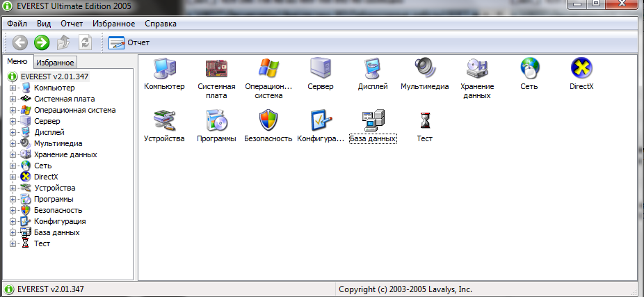Select Сервер in the tree
Screen dimensions: 644x297
tap(47, 121)
